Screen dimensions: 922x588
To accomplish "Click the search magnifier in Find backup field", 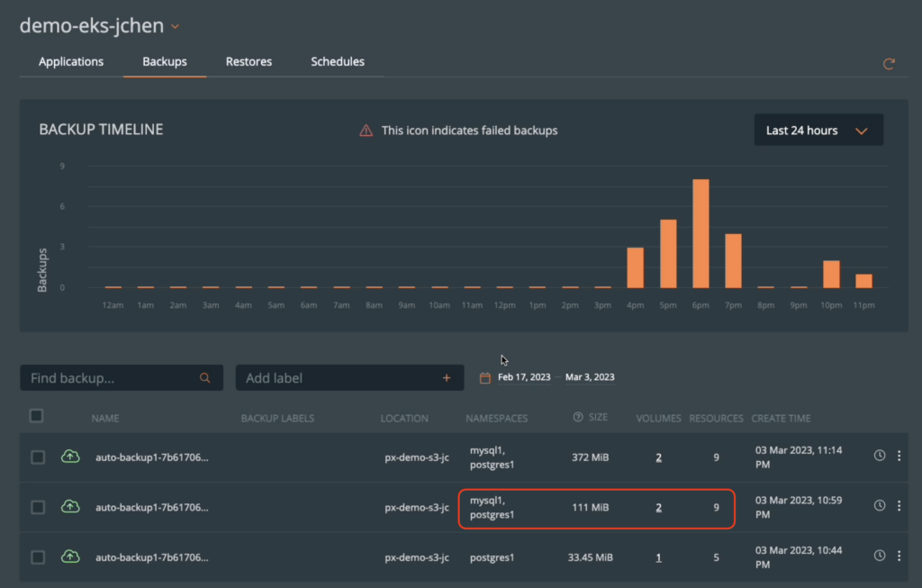I will 205,377.
